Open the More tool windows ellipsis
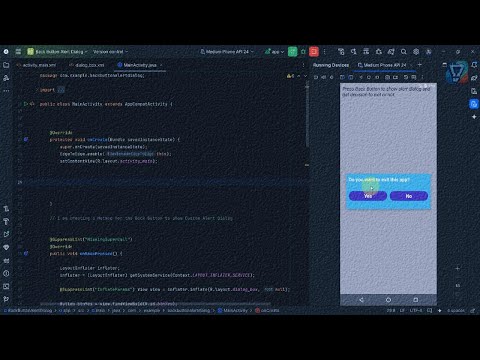The image size is (480, 360). click(6, 91)
